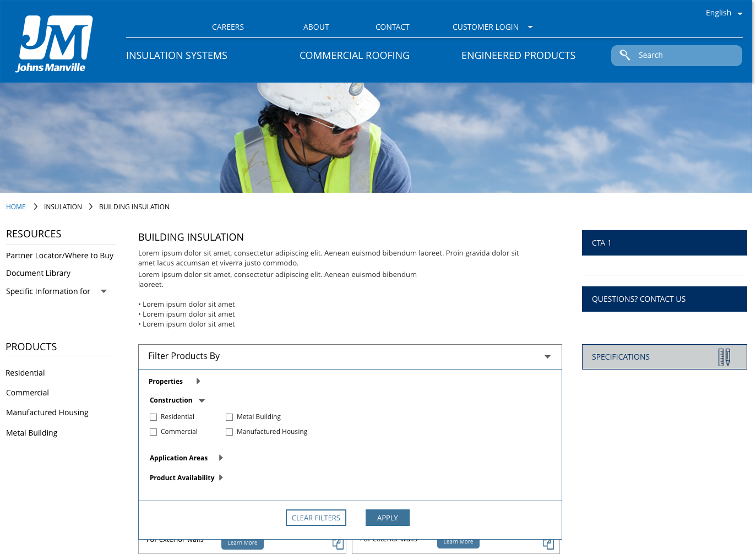Open the Specifications button
Viewport: 756px width, 554px height.
(x=665, y=357)
